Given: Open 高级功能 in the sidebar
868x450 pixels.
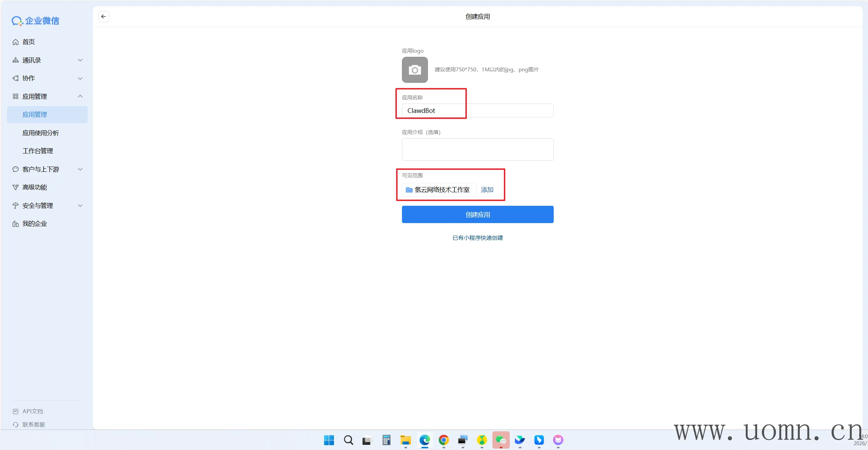Looking at the screenshot, I should tap(35, 187).
